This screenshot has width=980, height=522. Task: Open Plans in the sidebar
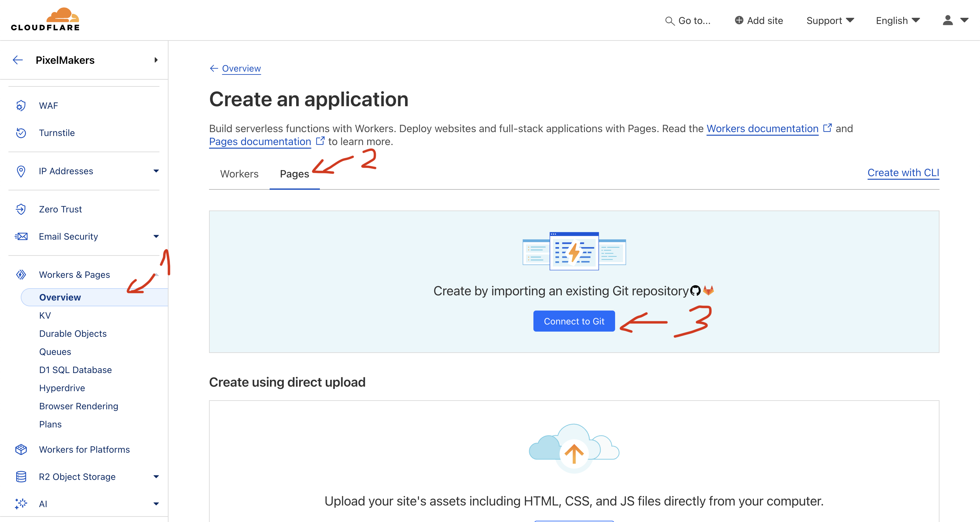point(50,424)
